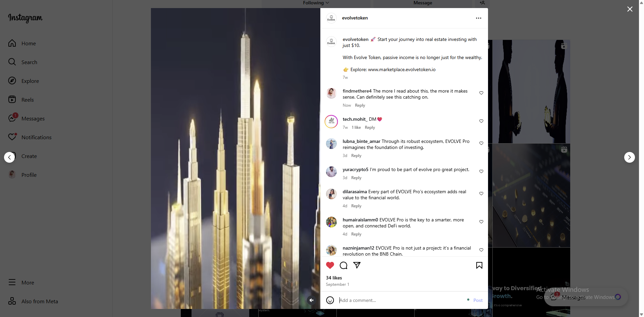Open tech.mohit_'s story avatar
Viewport: 644px width, 317px height.
click(x=331, y=121)
